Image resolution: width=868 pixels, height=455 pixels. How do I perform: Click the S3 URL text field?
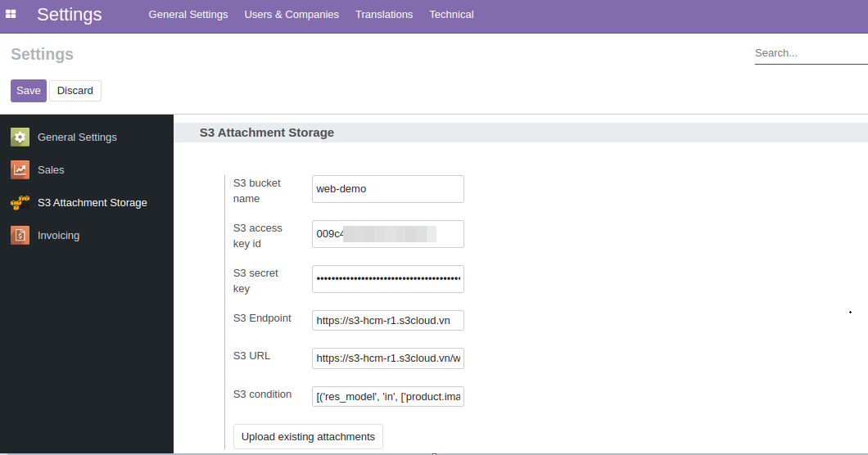[x=387, y=358]
